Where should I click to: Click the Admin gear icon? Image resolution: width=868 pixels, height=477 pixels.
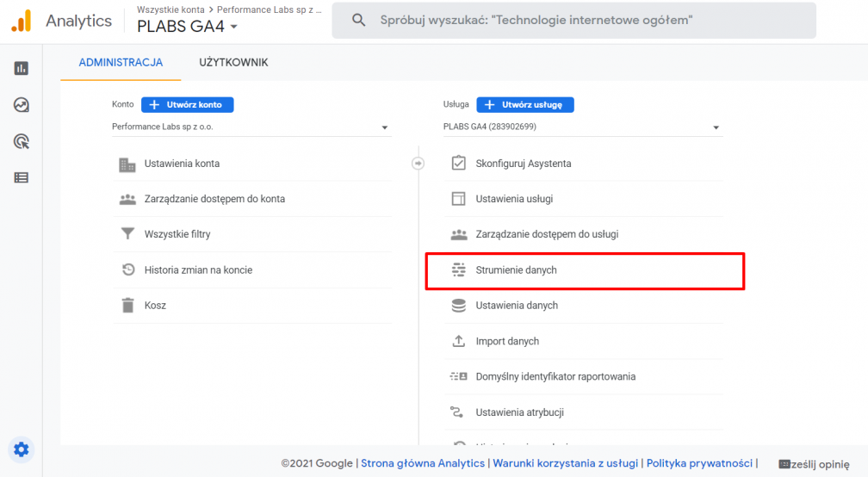21,449
